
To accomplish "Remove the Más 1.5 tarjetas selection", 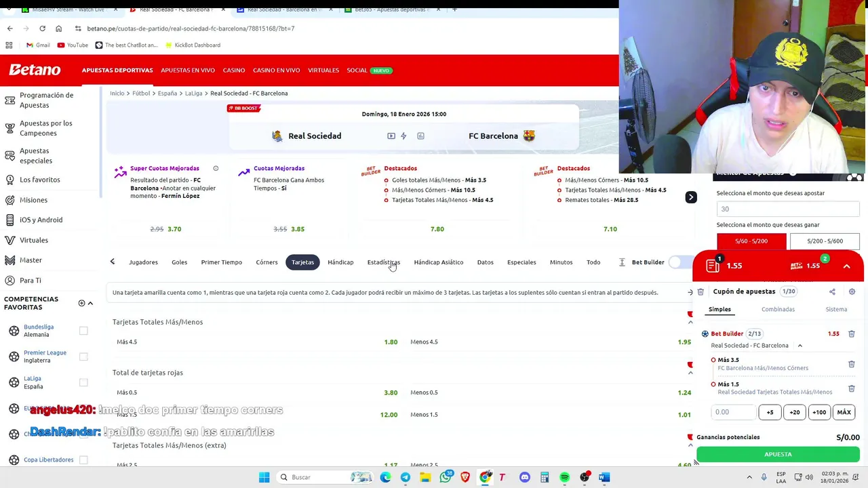I will coord(851,388).
